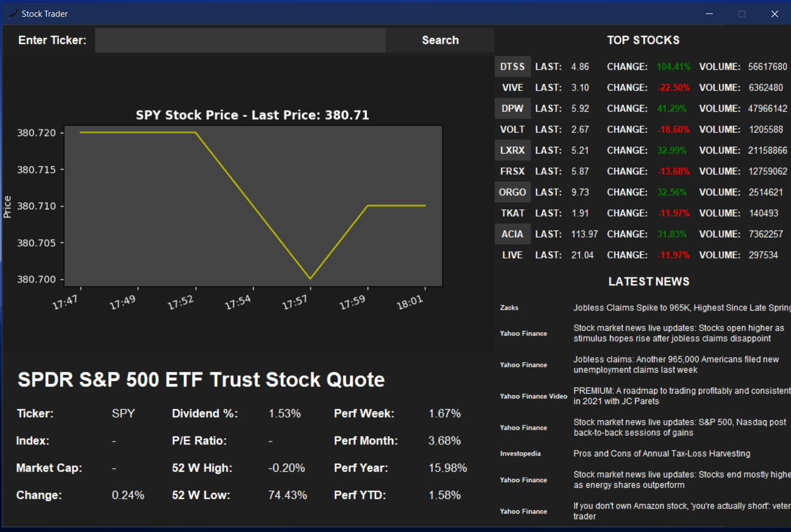Minimize the Stock Trader window
Viewport: 791px width, 532px height.
tap(709, 14)
